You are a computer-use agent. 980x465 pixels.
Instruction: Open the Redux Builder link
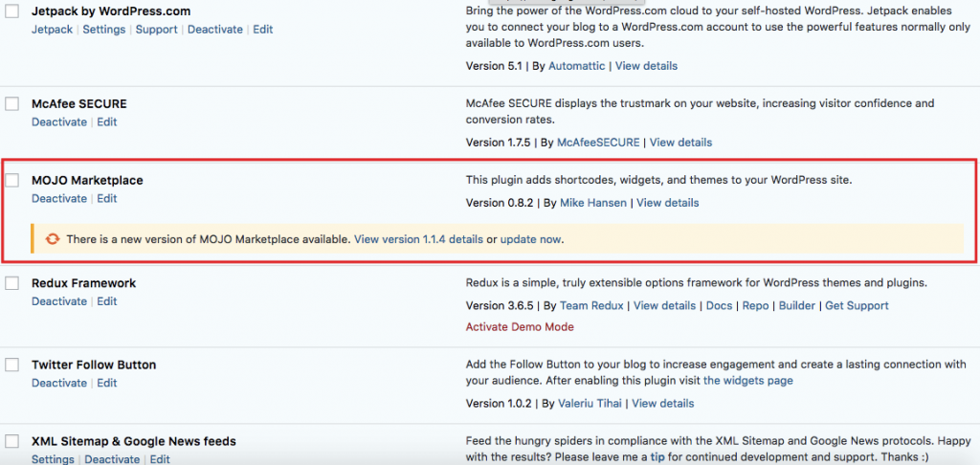[x=797, y=305]
